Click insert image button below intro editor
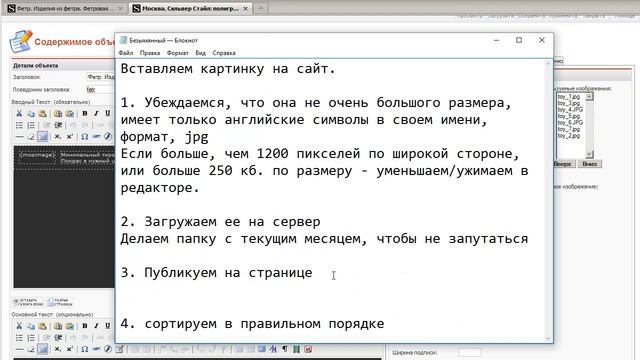The image size is (640, 360). 28,302
